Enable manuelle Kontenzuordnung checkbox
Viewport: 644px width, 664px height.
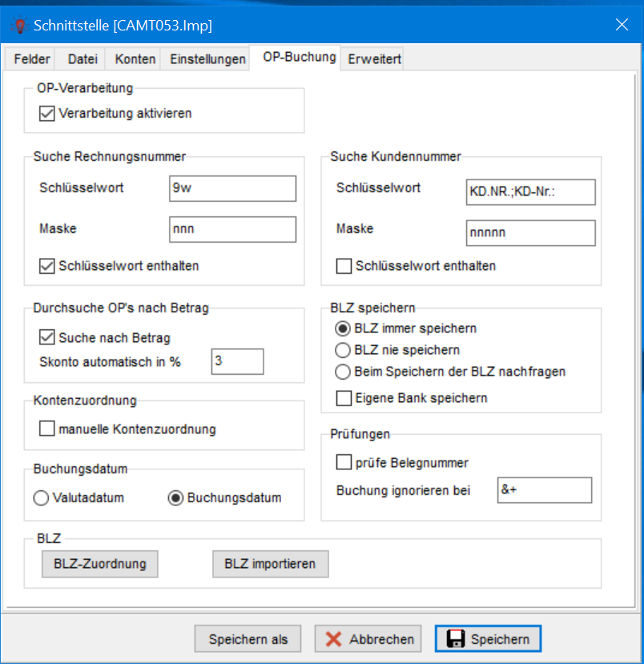(46, 429)
